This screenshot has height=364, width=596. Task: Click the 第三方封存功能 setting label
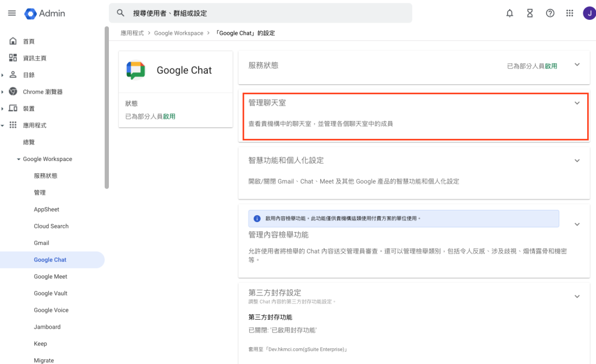[270, 317]
